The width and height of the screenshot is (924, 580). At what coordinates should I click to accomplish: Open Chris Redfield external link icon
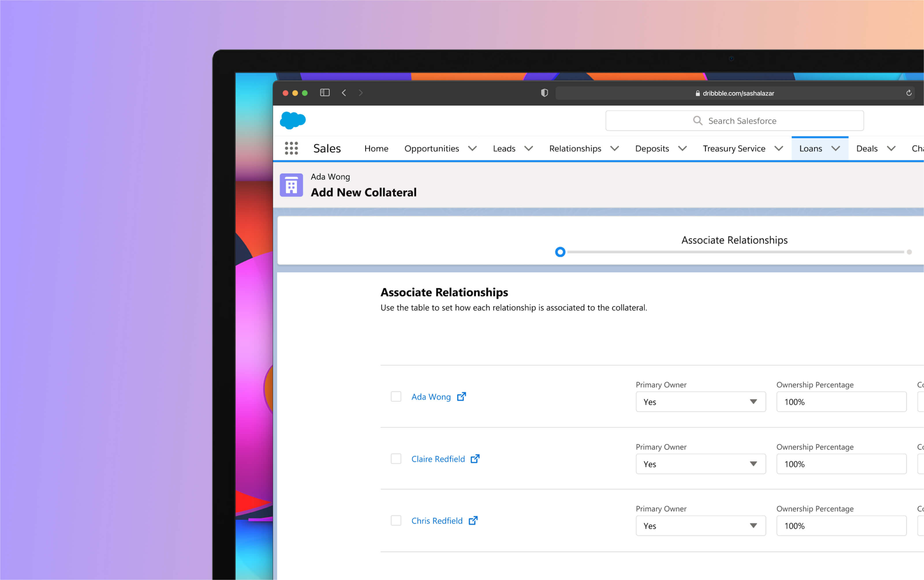pos(473,520)
